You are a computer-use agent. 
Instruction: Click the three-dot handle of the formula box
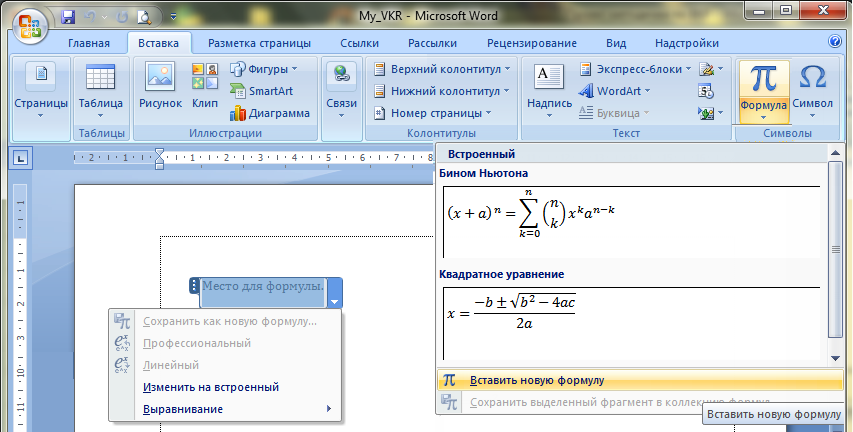(x=194, y=286)
